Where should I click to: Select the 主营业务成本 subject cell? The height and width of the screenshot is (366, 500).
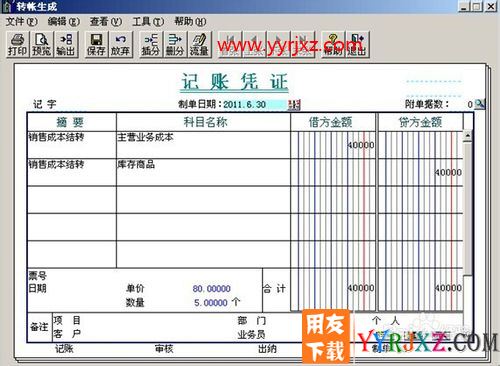tap(203, 145)
